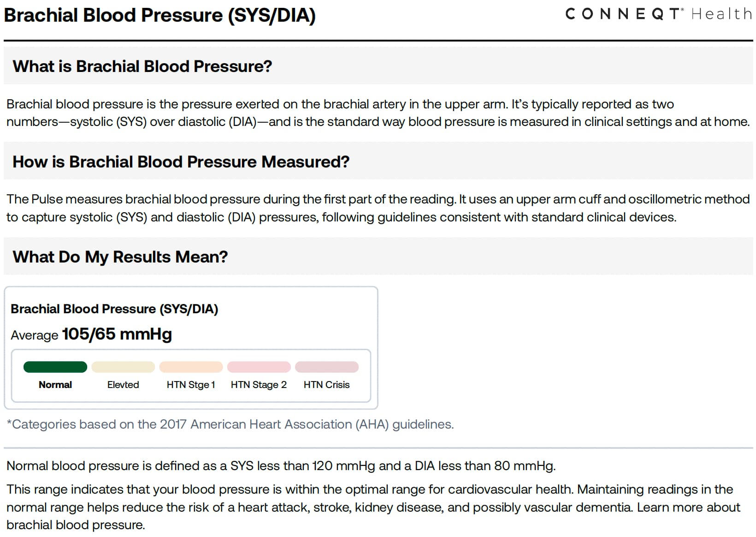This screenshot has width=756, height=537.
Task: Click the page title Brachial Blood Pressure (SYS/DIA)
Action: pyautogui.click(x=159, y=15)
